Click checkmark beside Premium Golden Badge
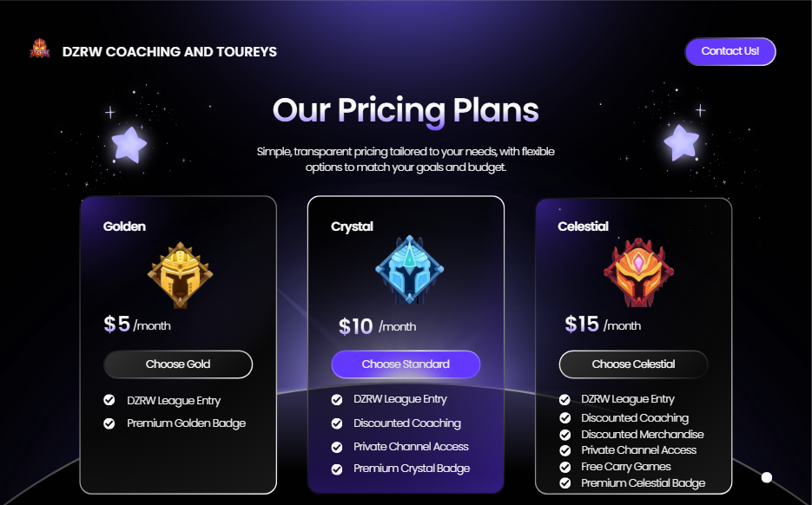This screenshot has height=505, width=812. [109, 423]
